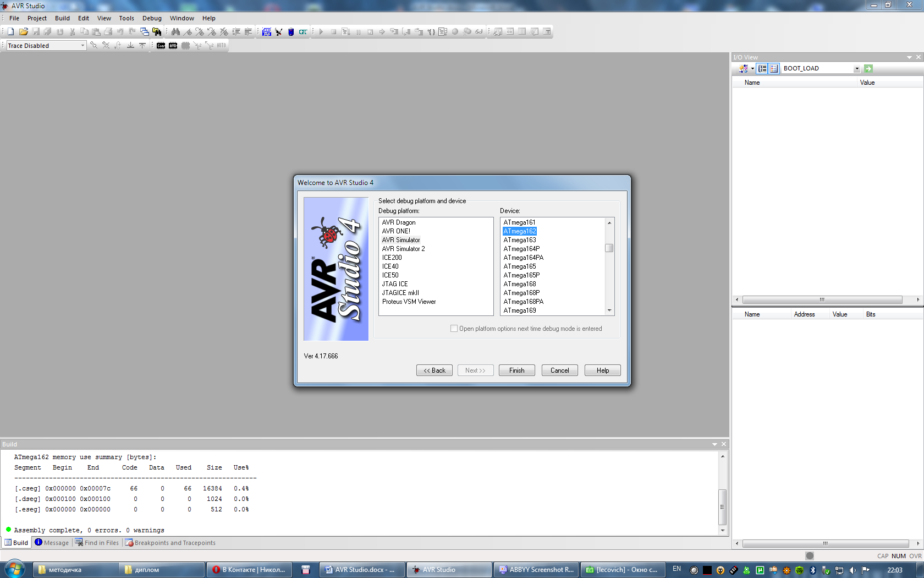Select AVR Dragon debug platform
924x578 pixels.
click(x=399, y=222)
